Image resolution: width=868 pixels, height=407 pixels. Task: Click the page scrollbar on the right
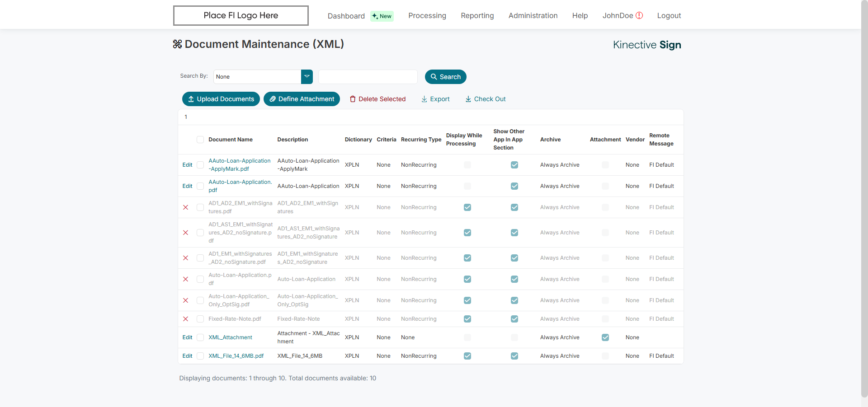pos(864,203)
